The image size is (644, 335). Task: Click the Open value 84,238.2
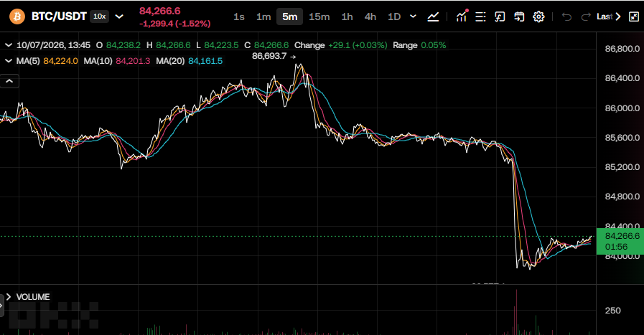[x=123, y=45]
